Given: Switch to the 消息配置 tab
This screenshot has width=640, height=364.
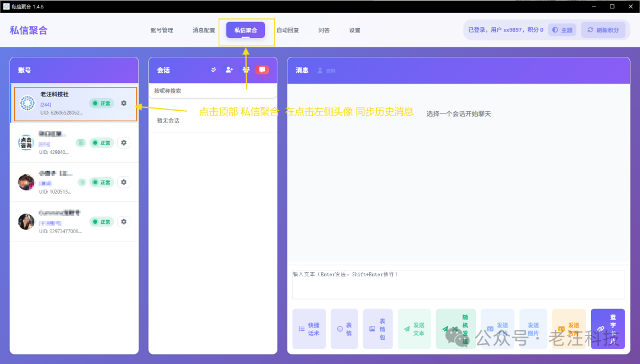Looking at the screenshot, I should (204, 30).
